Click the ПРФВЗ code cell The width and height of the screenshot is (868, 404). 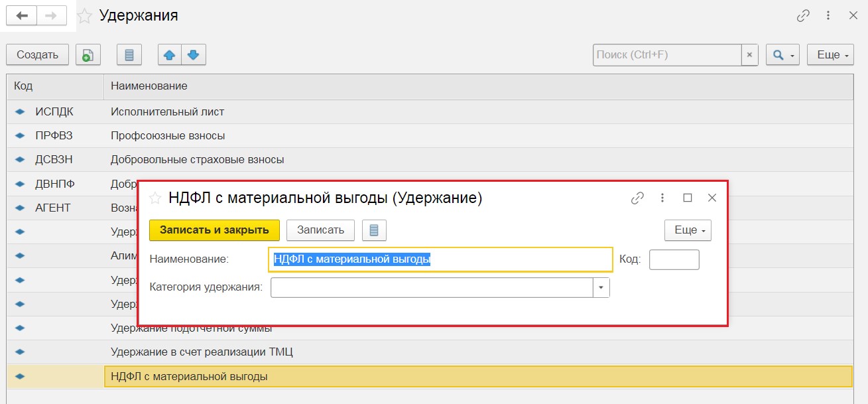tap(54, 135)
